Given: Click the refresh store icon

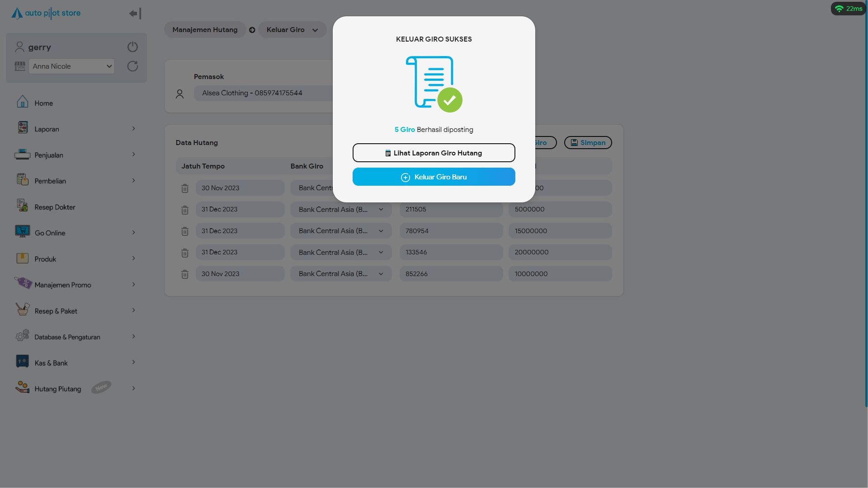Looking at the screenshot, I should pos(132,66).
